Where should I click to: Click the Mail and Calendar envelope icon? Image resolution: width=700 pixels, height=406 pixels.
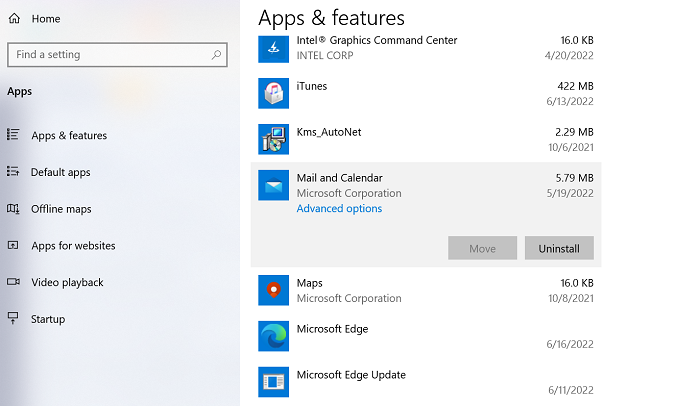[273, 185]
